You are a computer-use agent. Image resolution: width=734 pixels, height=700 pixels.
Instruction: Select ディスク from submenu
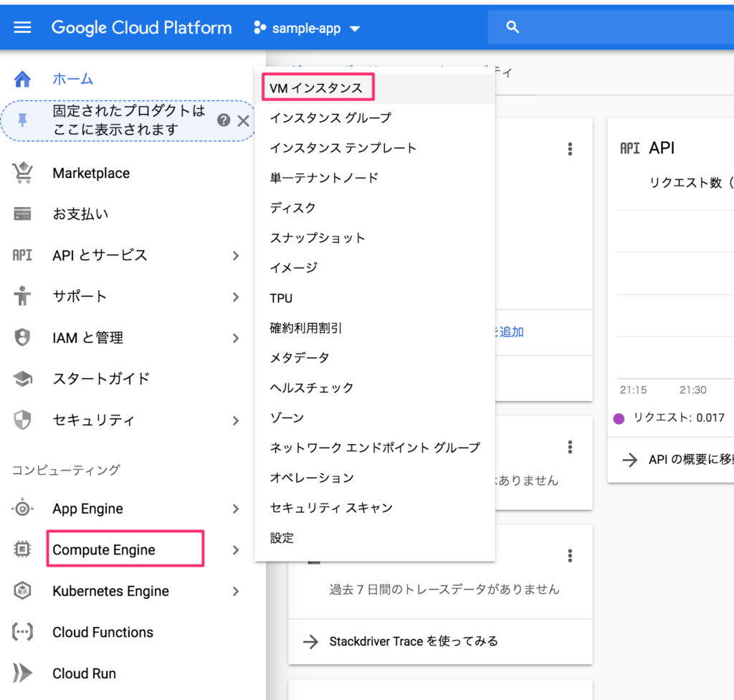(x=374, y=207)
